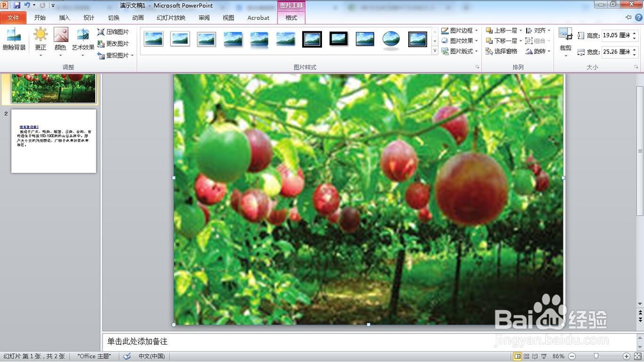
Task: Apply the soft edge picture style (sixth)
Action: point(285,39)
